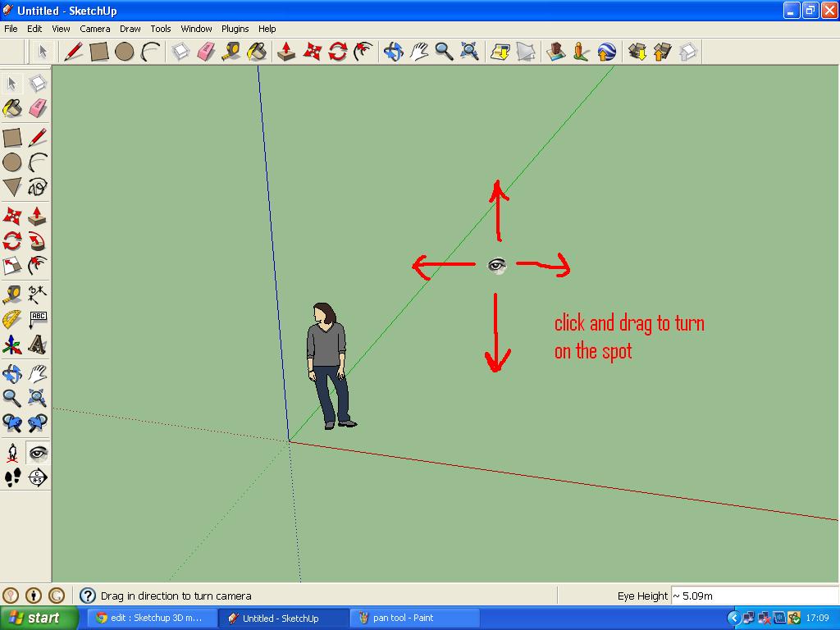Viewport: 840px width, 630px height.
Task: Choose Rectangle tool in the top toolbar
Action: pos(99,52)
